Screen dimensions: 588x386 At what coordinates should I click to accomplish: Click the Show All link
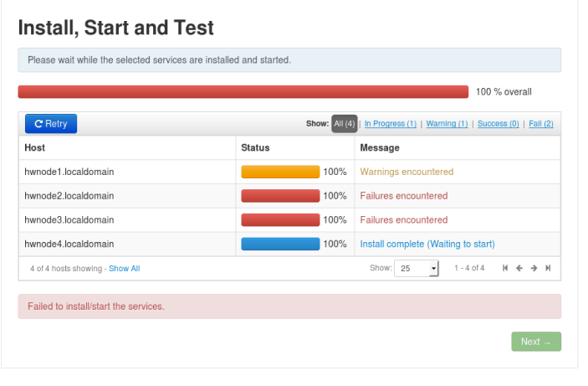click(124, 269)
